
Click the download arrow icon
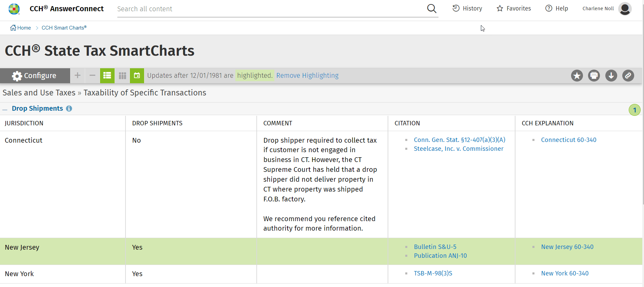pos(611,75)
